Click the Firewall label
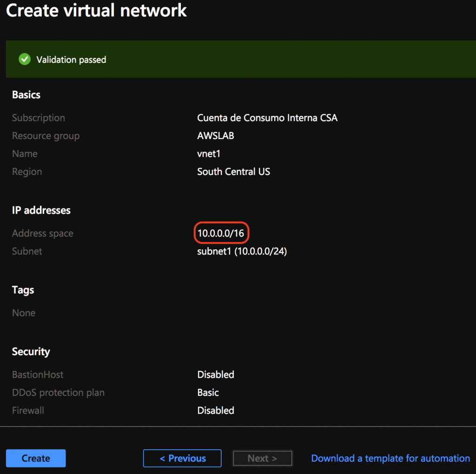 pos(28,410)
